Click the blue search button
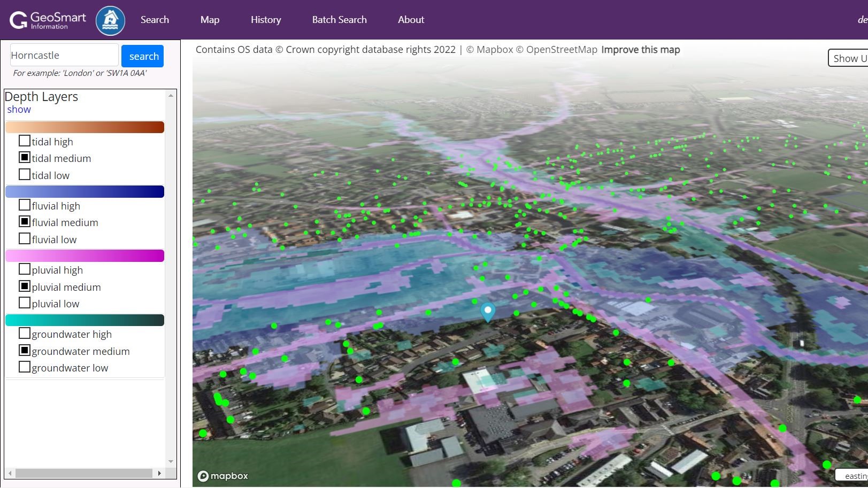This screenshot has width=868, height=488. click(x=143, y=56)
